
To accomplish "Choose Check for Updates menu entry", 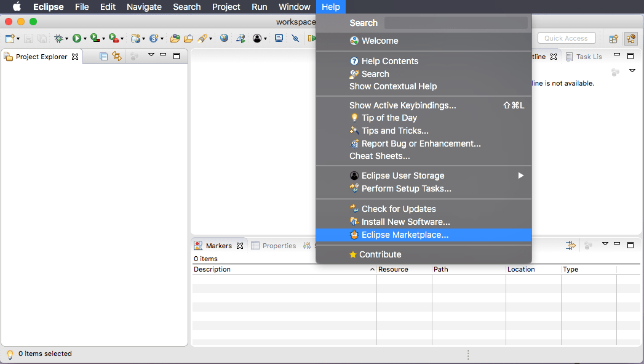I will tap(399, 209).
